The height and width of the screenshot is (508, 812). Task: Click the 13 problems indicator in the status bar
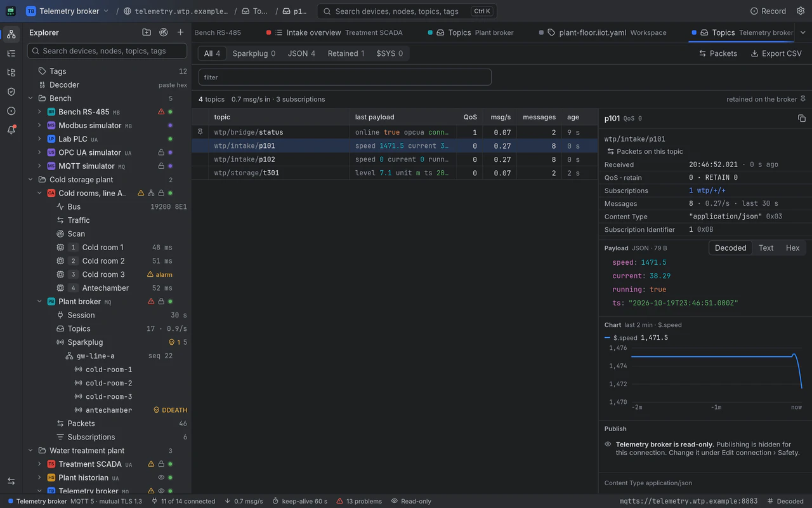(x=359, y=501)
